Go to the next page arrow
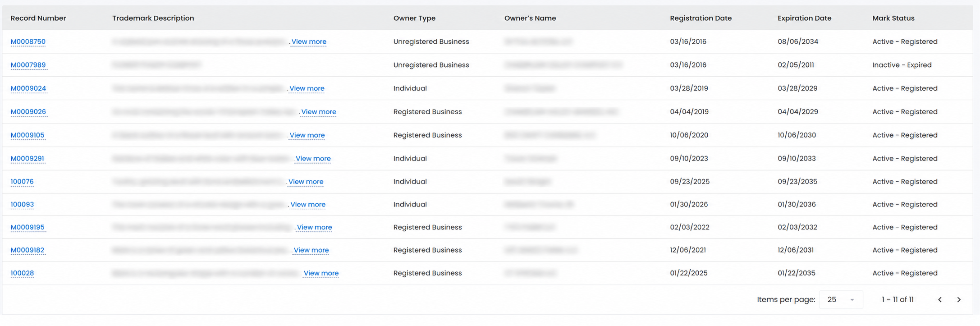The height and width of the screenshot is (326, 980). (959, 299)
